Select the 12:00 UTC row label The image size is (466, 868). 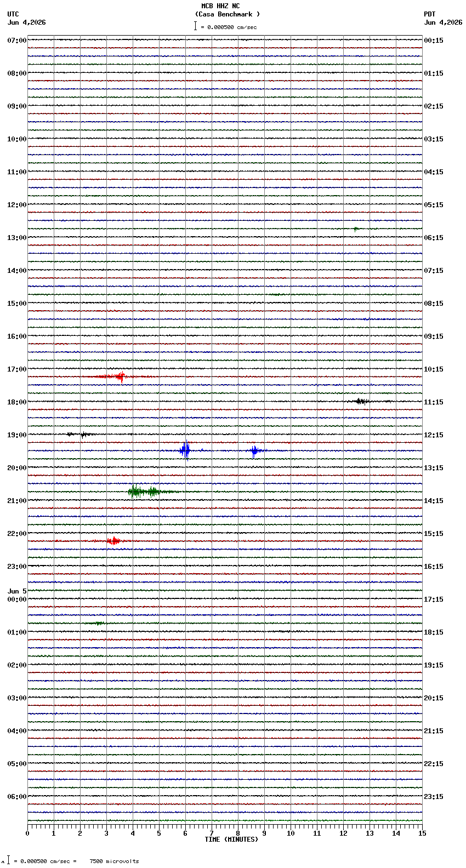click(x=16, y=205)
